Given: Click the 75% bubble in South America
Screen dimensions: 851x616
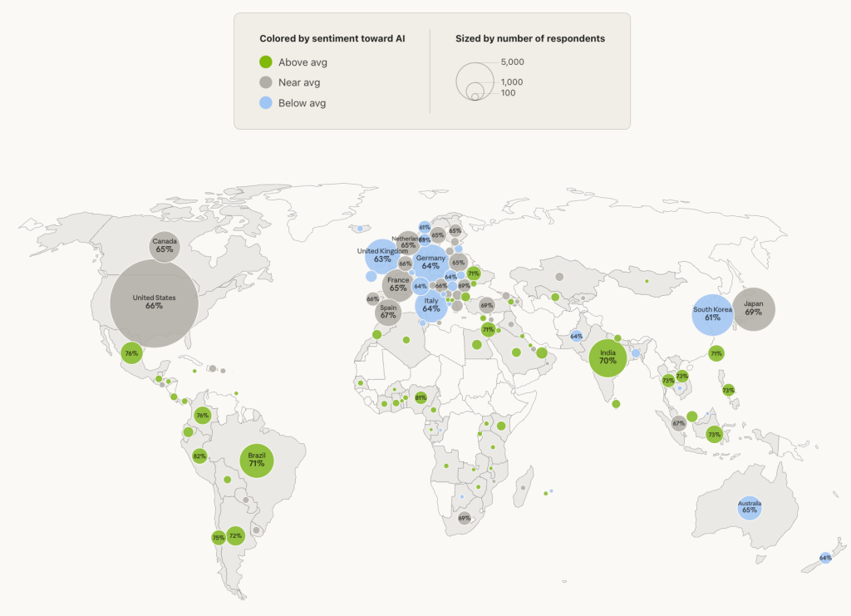Looking at the screenshot, I should 218,538.
